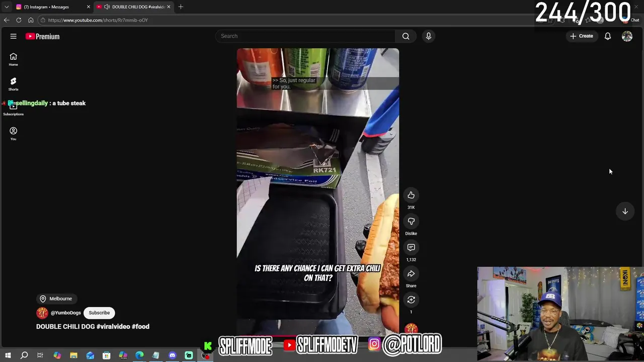Open Shorts in YouTube sidebar
Image resolution: width=644 pixels, height=362 pixels.
[14, 84]
